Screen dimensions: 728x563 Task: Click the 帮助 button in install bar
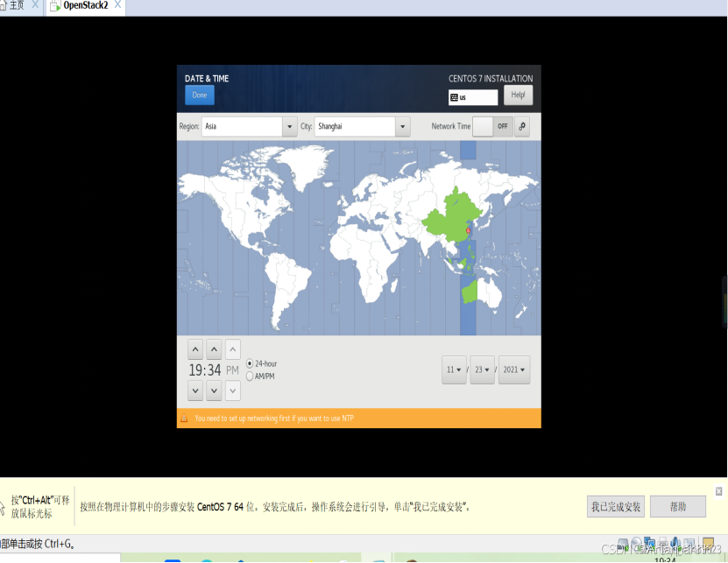pyautogui.click(x=678, y=506)
